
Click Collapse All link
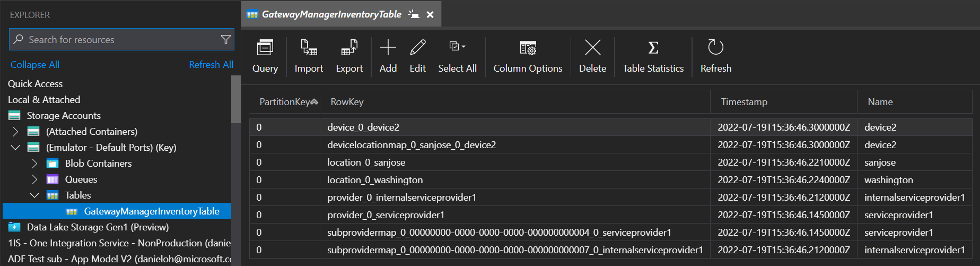tap(35, 64)
